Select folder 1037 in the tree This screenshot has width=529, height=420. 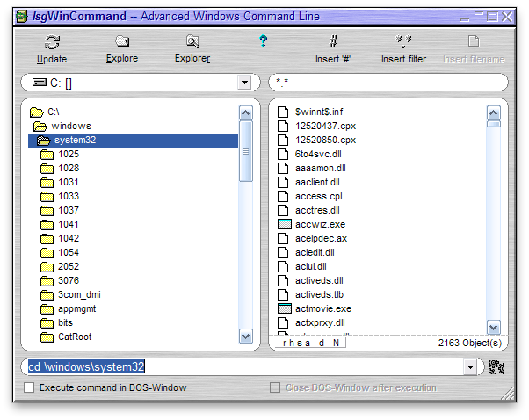coord(69,211)
